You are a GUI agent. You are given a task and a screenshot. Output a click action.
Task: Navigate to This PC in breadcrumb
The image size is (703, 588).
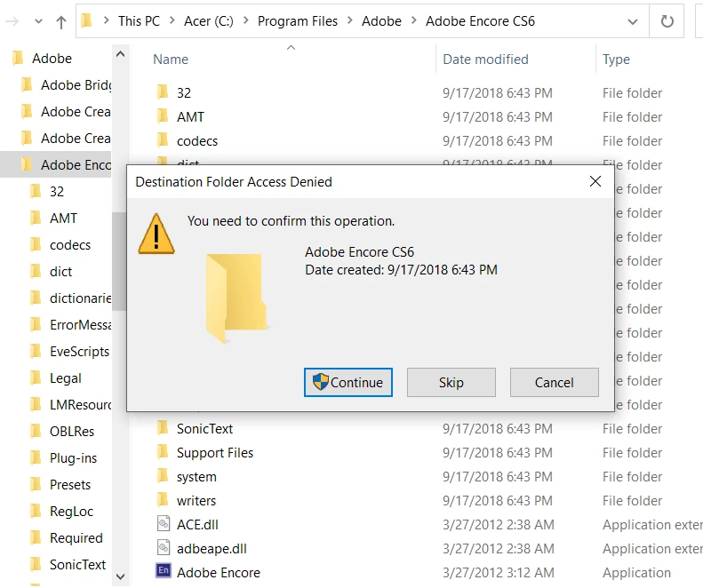click(x=139, y=21)
